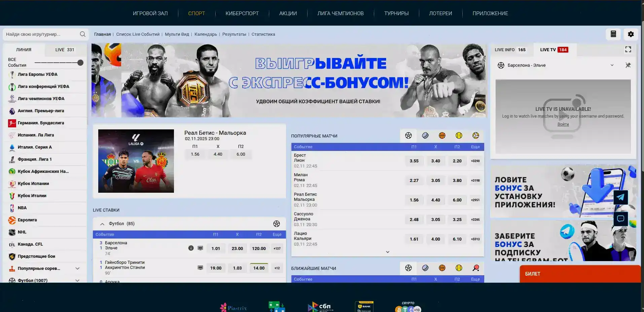Click the info icon for the Барселона - Эльче match

pyautogui.click(x=191, y=248)
